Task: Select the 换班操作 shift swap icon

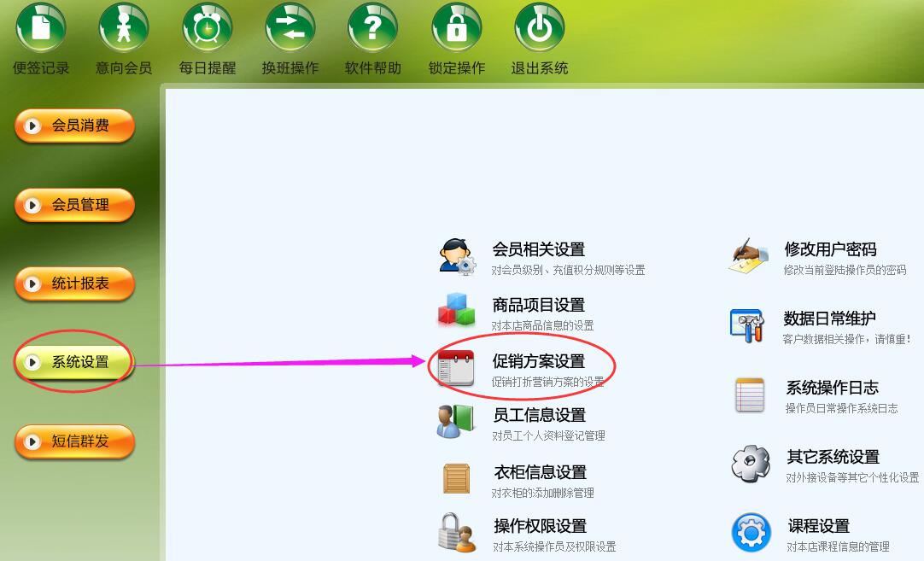Action: (x=290, y=27)
